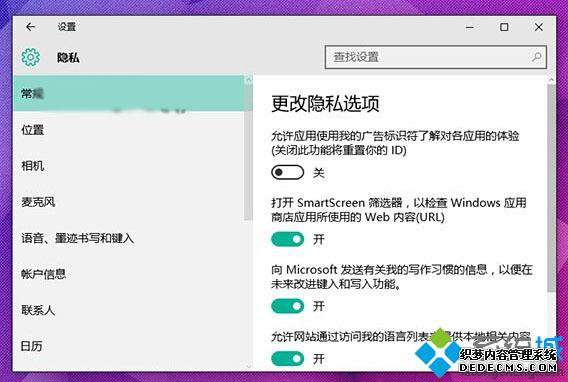Maximize the 设置 window
The width and height of the screenshot is (568, 382).
504,27
